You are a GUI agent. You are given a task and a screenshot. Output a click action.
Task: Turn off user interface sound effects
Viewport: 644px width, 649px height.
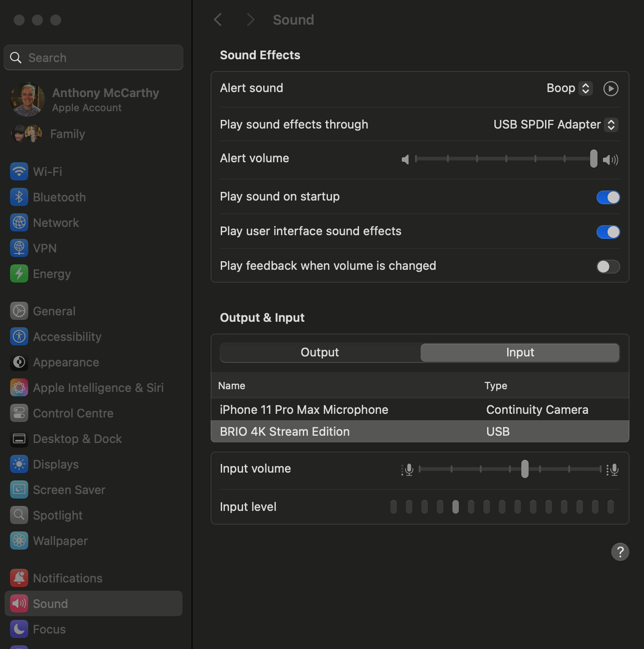click(x=608, y=232)
